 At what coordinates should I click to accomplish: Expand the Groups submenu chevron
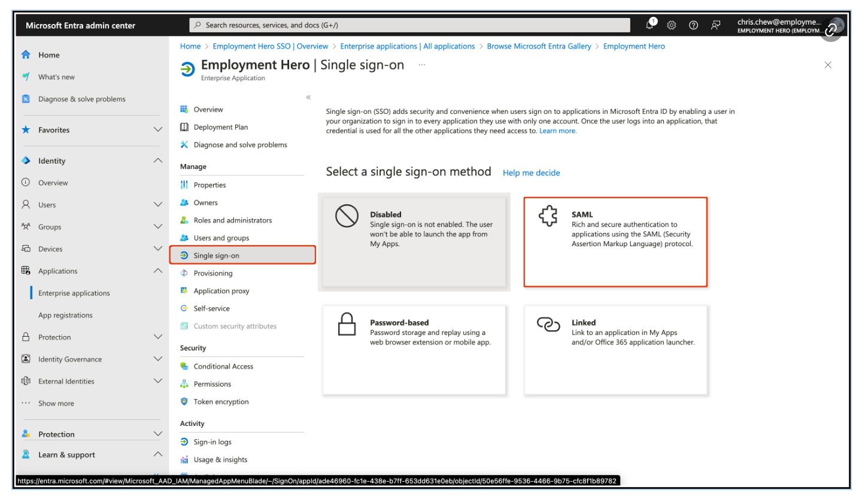click(x=158, y=226)
